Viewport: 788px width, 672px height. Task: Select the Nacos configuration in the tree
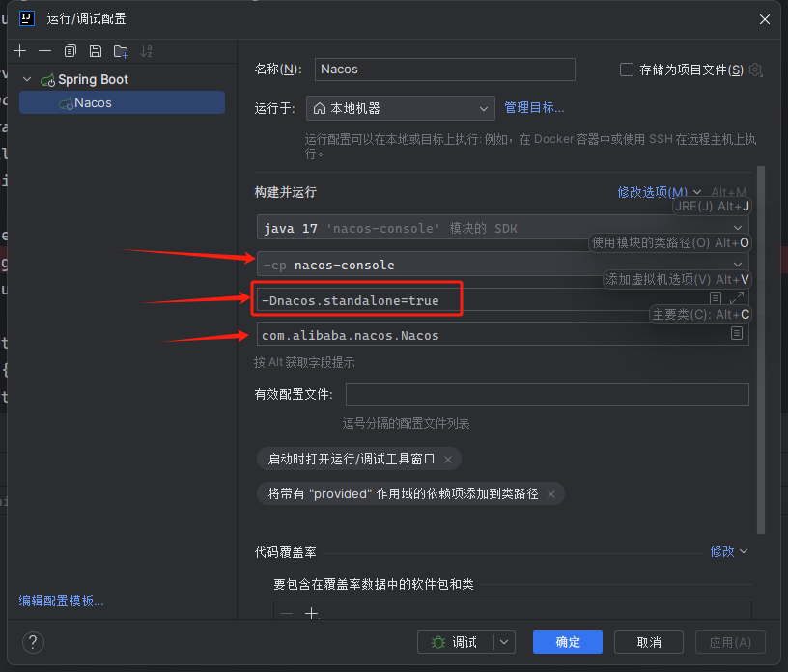pyautogui.click(x=122, y=102)
